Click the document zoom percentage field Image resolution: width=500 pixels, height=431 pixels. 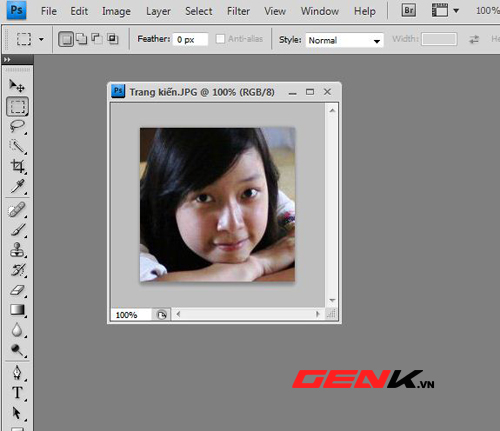131,315
